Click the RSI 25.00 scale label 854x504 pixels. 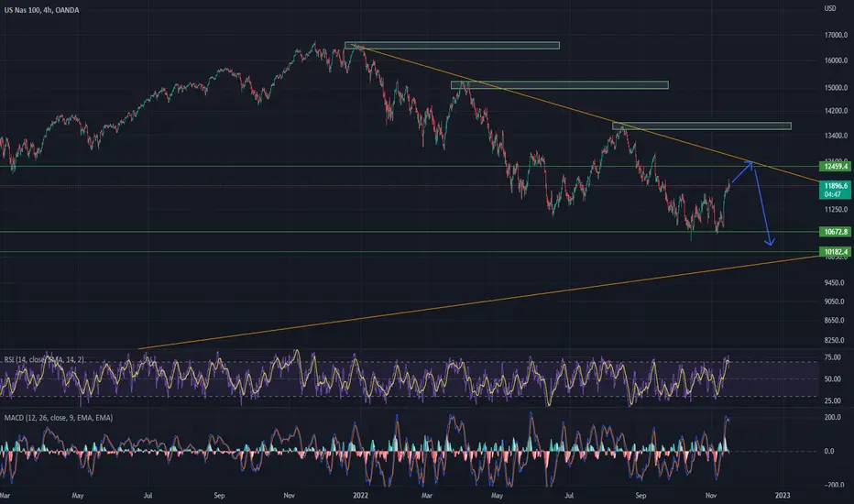click(x=832, y=400)
